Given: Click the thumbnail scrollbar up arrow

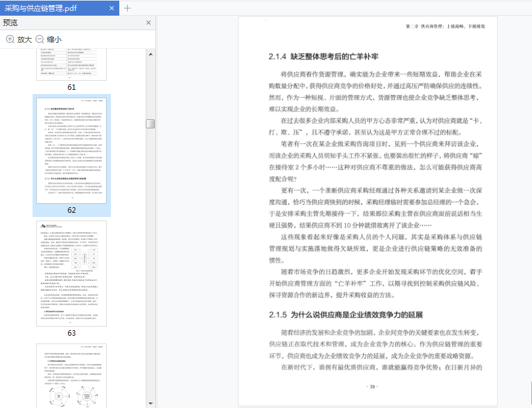Looking at the screenshot, I should 150,54.
